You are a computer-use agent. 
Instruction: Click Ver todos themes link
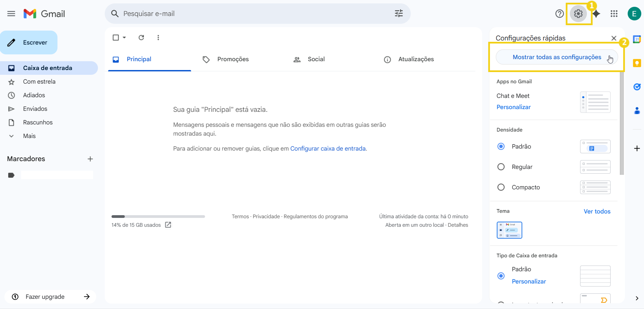597,211
